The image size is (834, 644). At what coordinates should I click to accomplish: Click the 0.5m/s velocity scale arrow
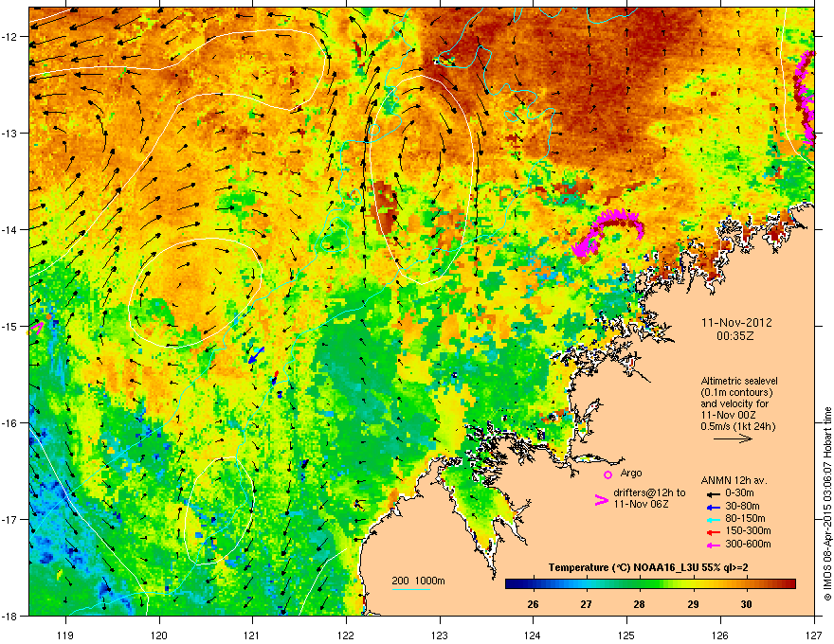[733, 438]
